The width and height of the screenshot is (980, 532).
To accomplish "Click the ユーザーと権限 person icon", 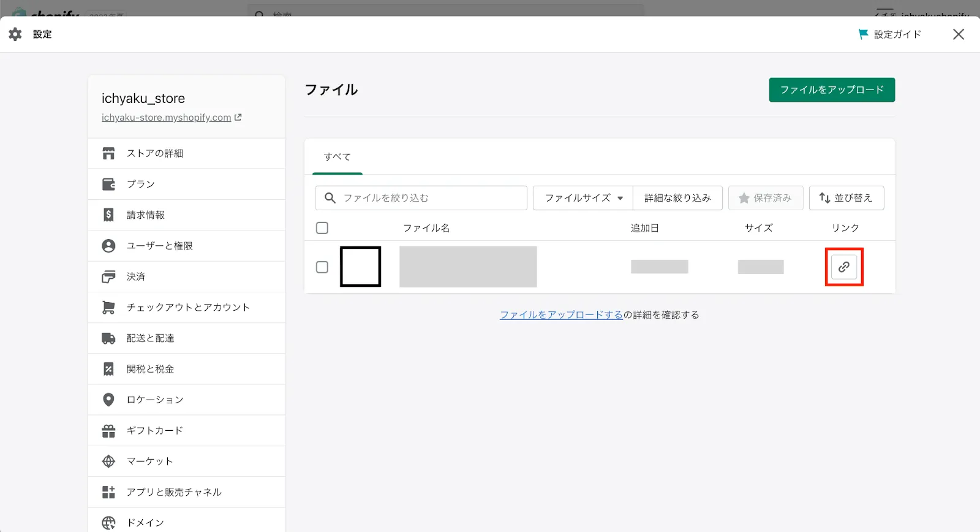I will (x=108, y=246).
